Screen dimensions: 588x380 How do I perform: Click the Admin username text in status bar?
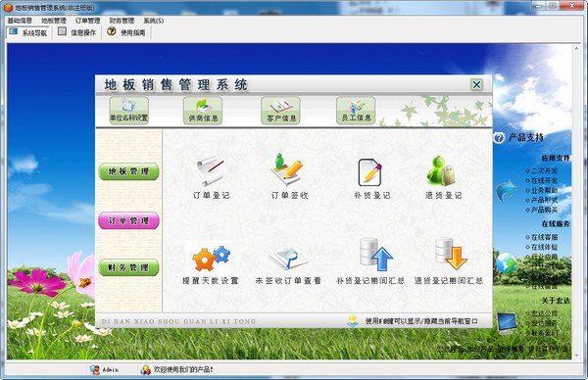pyautogui.click(x=110, y=369)
